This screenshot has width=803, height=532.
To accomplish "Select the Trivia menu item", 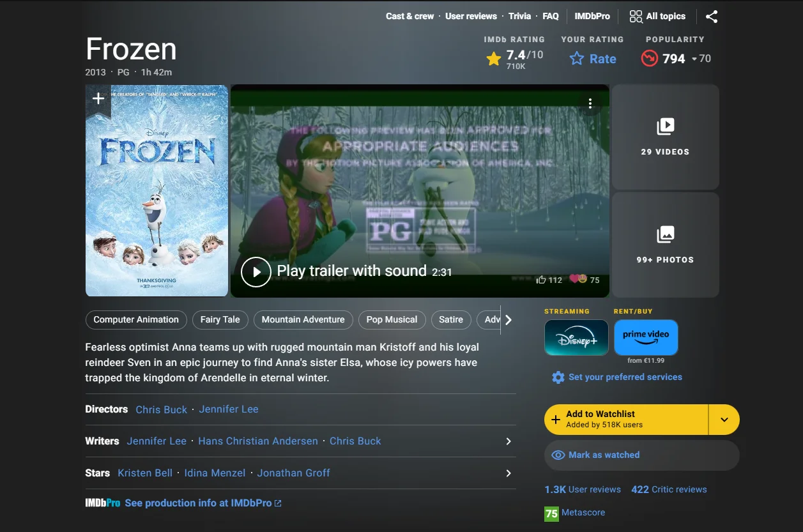I will coord(519,16).
